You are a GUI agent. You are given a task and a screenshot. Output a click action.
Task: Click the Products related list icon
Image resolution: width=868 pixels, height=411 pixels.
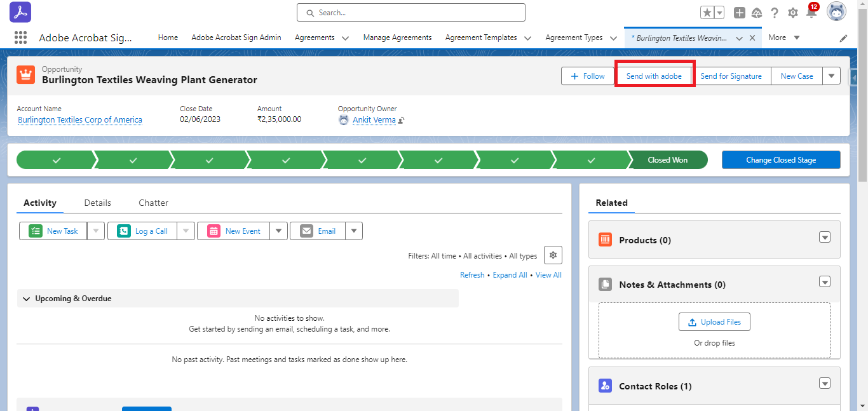pyautogui.click(x=606, y=239)
